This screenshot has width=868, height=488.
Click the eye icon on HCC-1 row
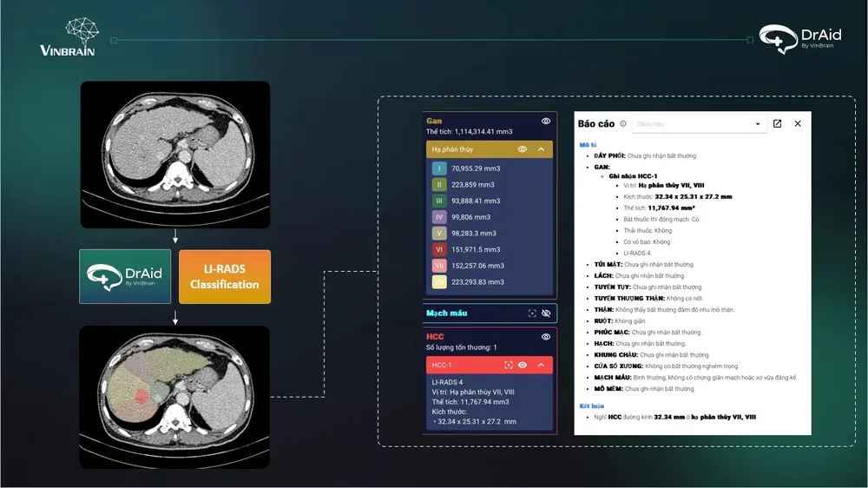(x=523, y=366)
